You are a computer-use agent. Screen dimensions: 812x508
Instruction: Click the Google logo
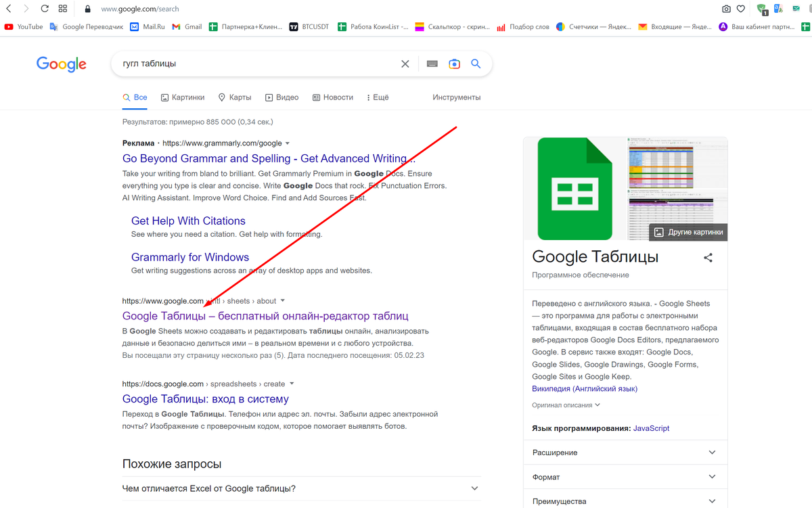pyautogui.click(x=62, y=64)
